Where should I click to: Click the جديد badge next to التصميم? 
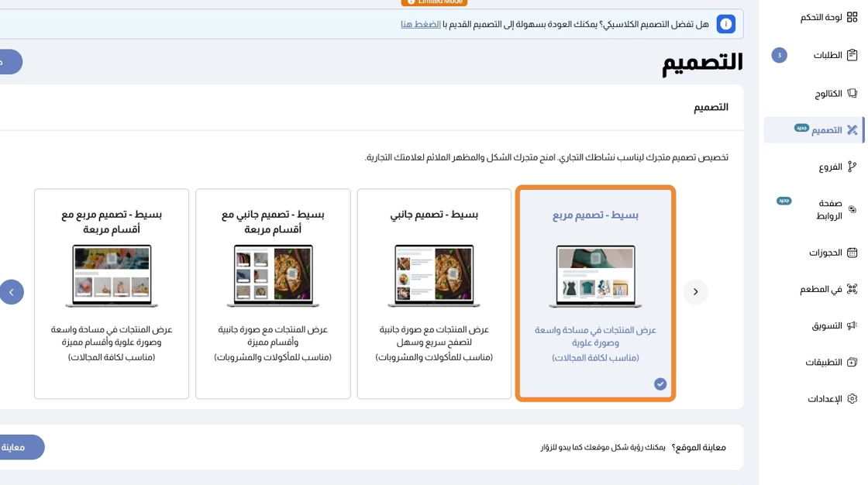(x=801, y=128)
